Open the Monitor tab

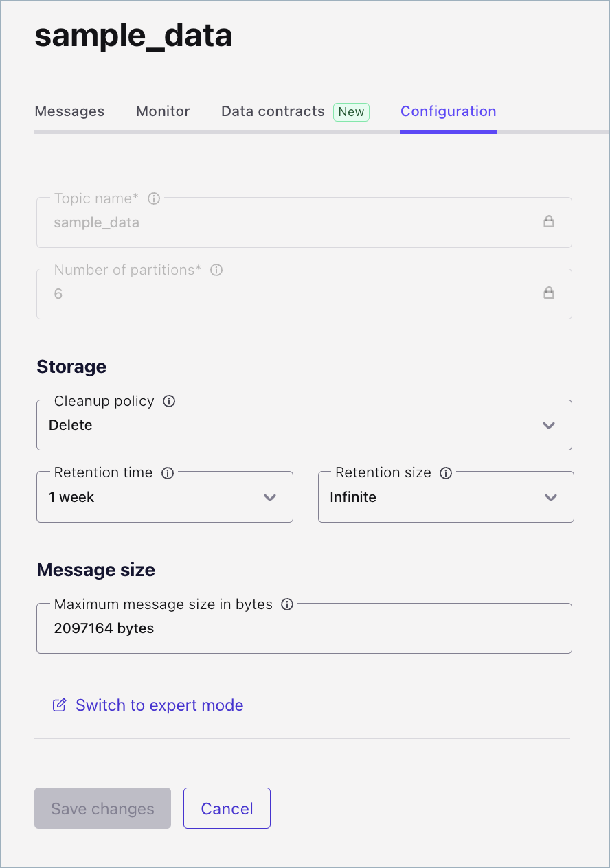tap(163, 111)
